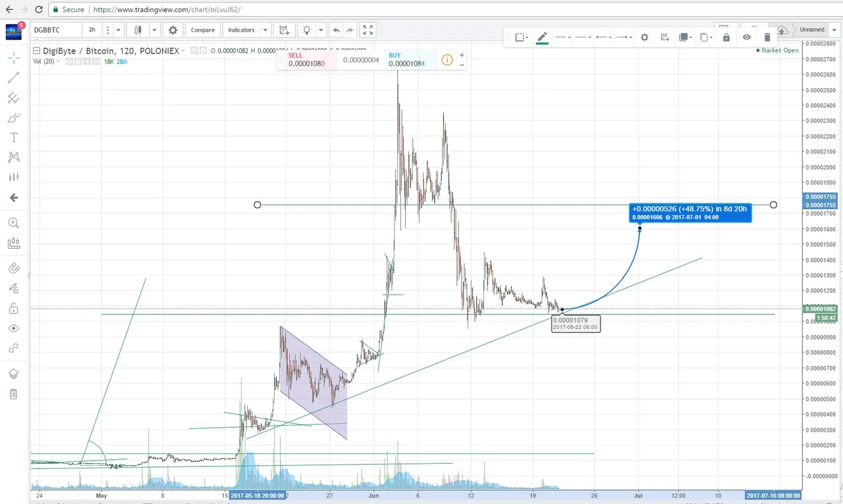Open the interval dropdown arrow
The width and height of the screenshot is (843, 504).
[x=119, y=30]
